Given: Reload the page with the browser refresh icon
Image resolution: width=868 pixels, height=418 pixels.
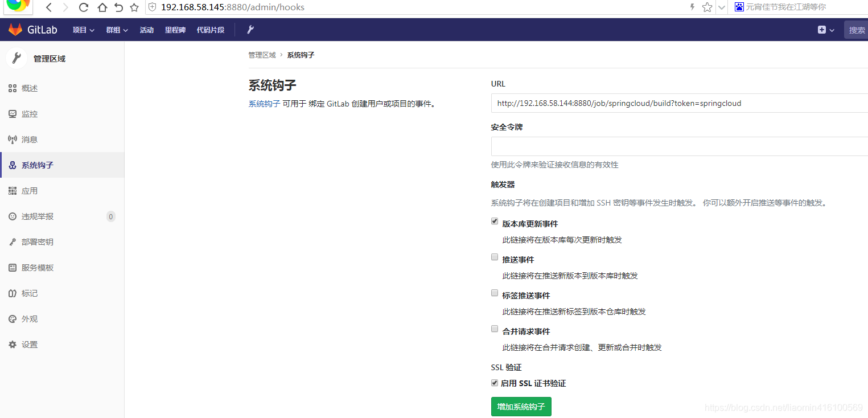Looking at the screenshot, I should [x=83, y=7].
